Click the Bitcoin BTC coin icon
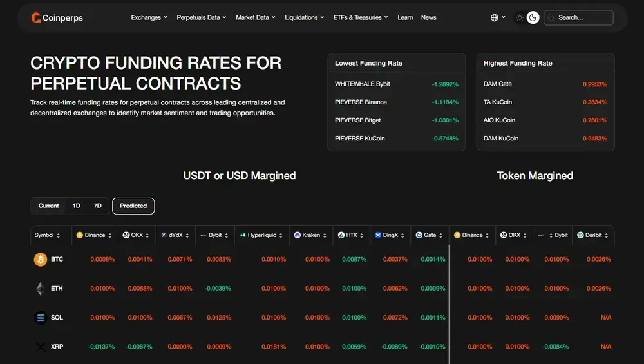The image size is (644, 364). coord(40,259)
